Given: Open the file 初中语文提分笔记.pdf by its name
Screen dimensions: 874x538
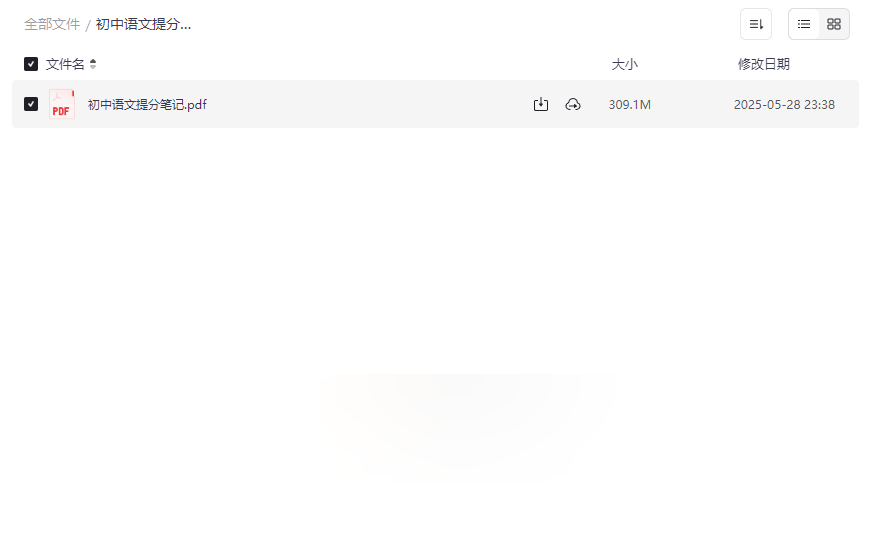Looking at the screenshot, I should pyautogui.click(x=147, y=104).
